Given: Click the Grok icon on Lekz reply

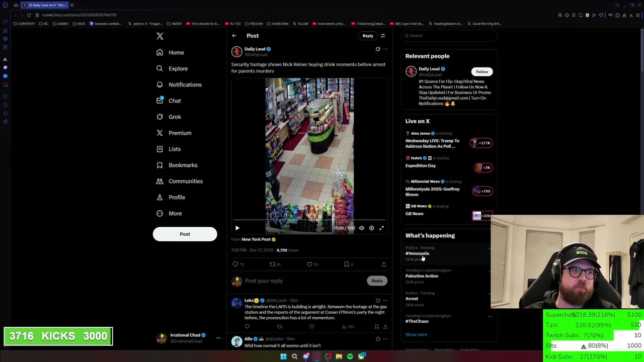Looking at the screenshot, I should 378,301.
